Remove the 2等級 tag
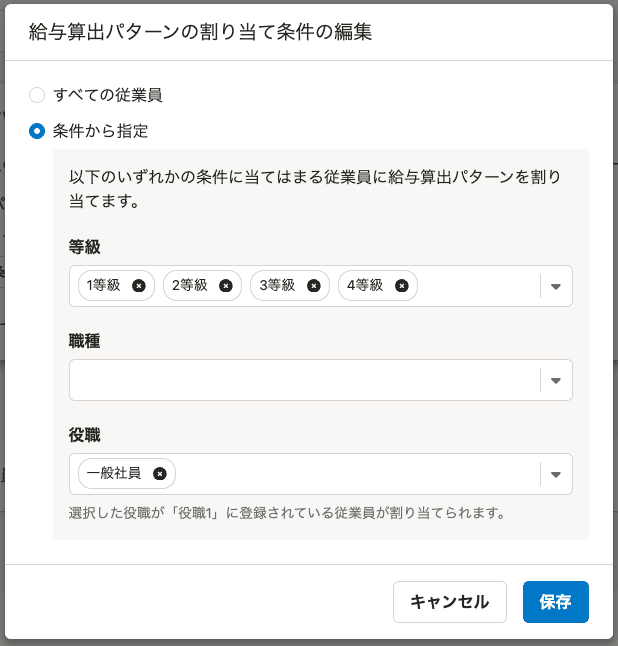This screenshot has width=618, height=646. pyautogui.click(x=226, y=285)
